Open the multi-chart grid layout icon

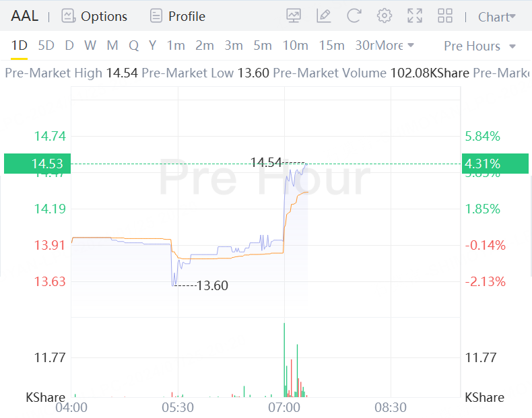click(445, 15)
